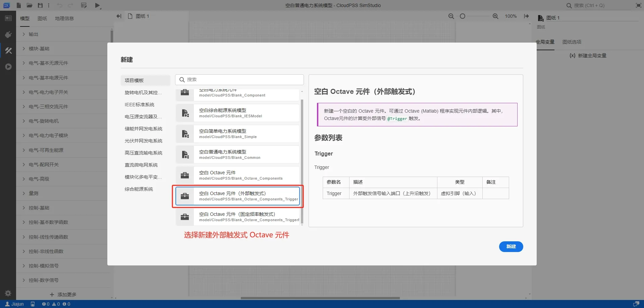Image resolution: width=644 pixels, height=308 pixels.
Task: Save the project via the save icon
Action: coord(40,5)
